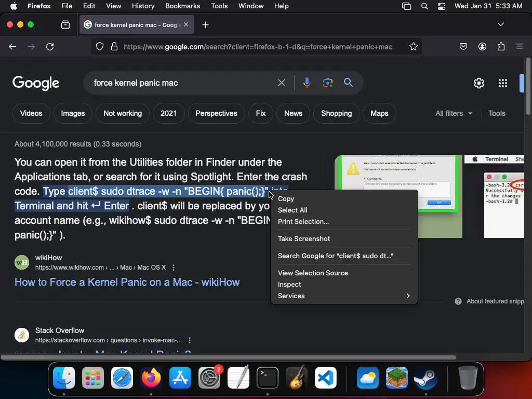Select the News filter chip
The image size is (532, 399).
[x=293, y=113]
